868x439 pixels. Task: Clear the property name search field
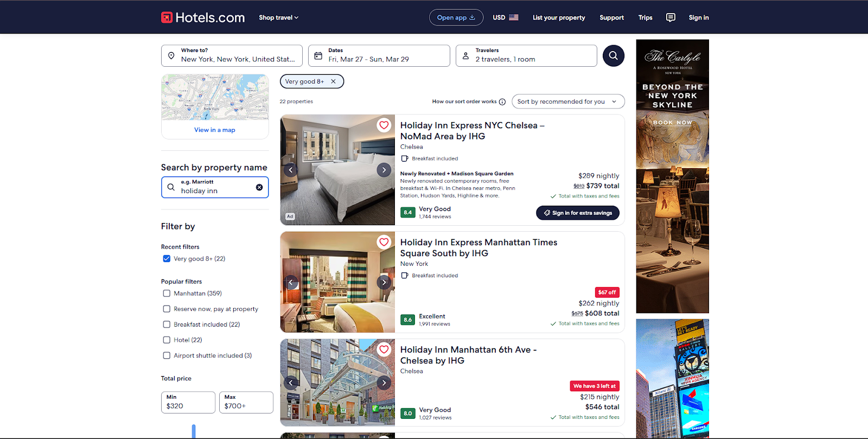[259, 187]
